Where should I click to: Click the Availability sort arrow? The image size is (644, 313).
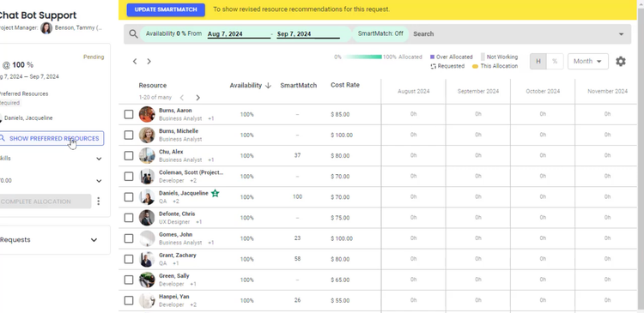pyautogui.click(x=268, y=86)
